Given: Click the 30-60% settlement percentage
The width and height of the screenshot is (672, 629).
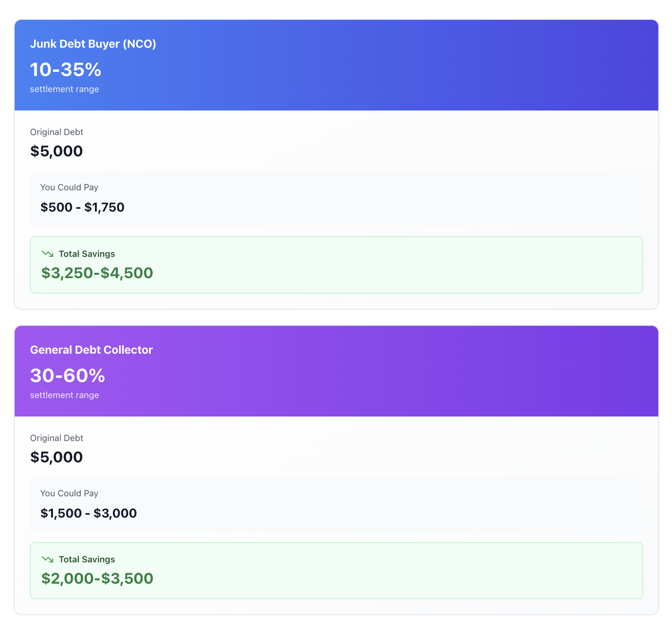Looking at the screenshot, I should point(68,375).
